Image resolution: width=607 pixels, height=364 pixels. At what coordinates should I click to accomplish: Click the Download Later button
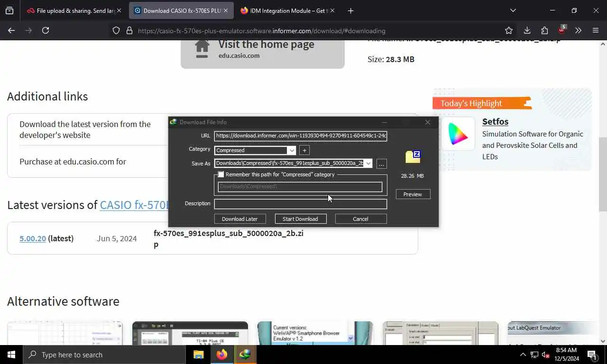239,219
